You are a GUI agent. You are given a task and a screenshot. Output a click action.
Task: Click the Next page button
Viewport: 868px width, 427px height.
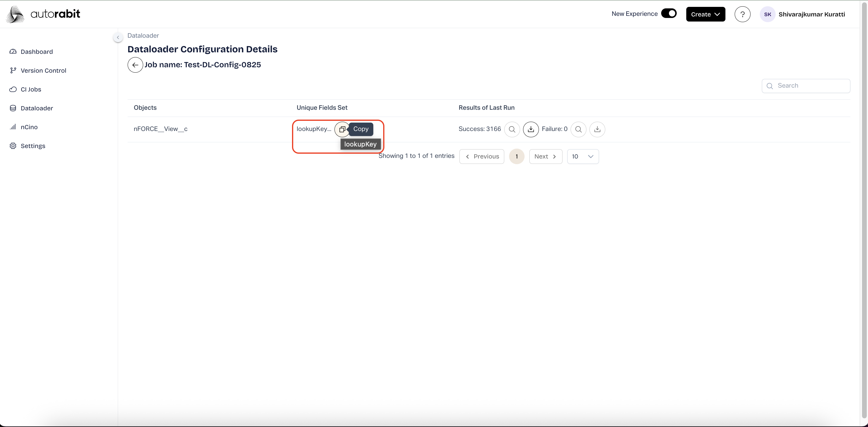545,156
